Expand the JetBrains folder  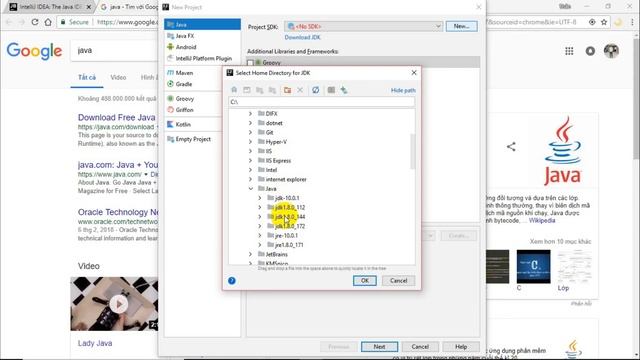tap(251, 254)
